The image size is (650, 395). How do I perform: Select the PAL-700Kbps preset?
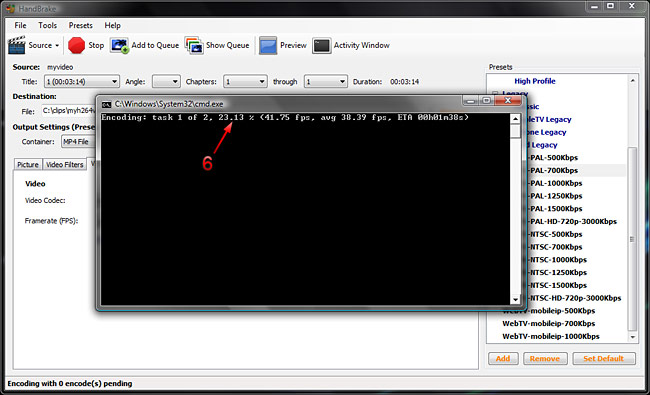554,170
